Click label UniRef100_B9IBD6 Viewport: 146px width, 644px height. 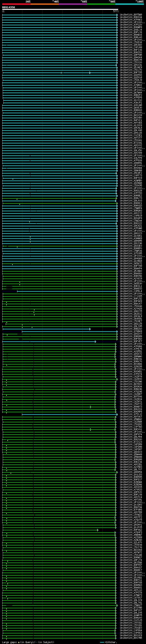click(131, 364)
